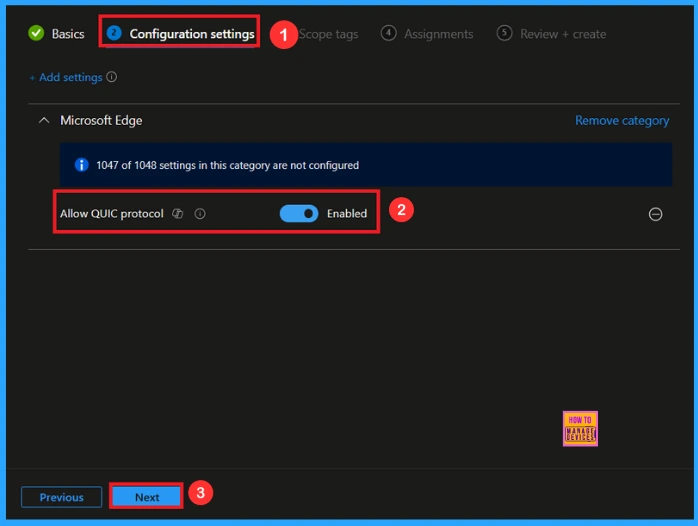This screenshot has height=526, width=698.
Task: Click the Allow QUIC protocol label
Action: point(112,214)
